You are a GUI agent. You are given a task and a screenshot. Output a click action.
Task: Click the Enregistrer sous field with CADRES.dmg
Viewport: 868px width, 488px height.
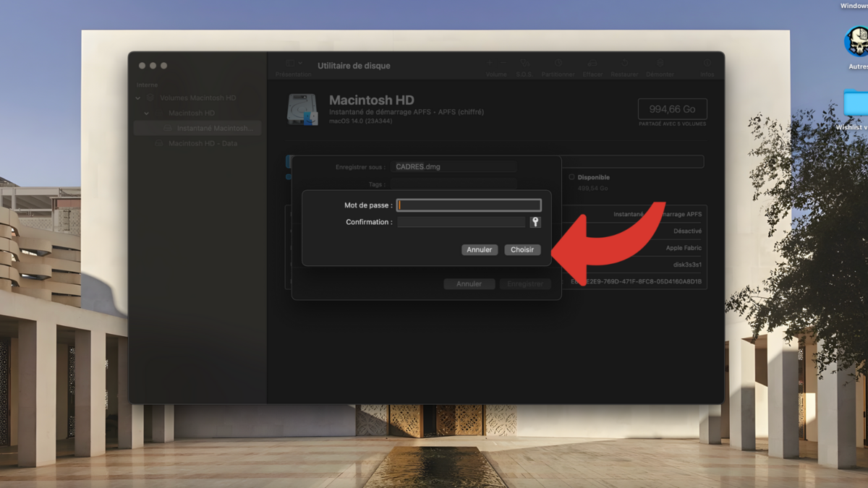pyautogui.click(x=454, y=167)
